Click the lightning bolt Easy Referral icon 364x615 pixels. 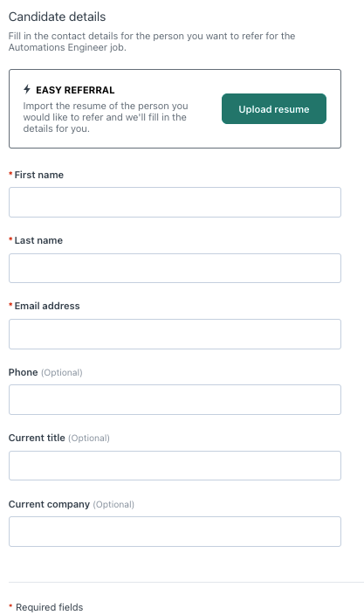[x=27, y=89]
